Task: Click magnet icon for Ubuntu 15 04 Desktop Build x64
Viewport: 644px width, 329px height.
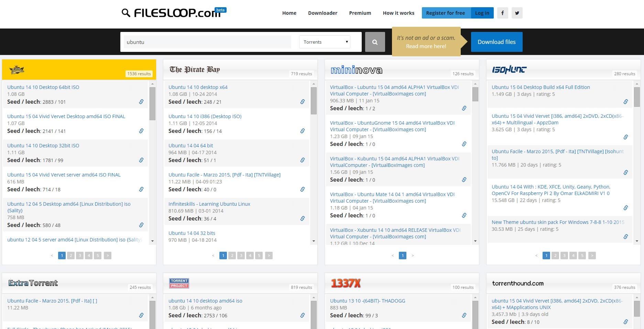Action: (625, 102)
